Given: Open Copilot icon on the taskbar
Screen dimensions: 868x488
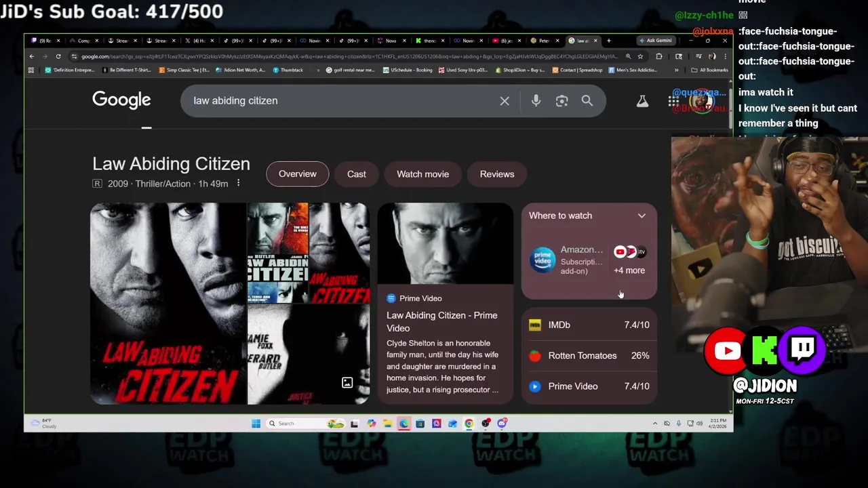Looking at the screenshot, I should pos(371,424).
